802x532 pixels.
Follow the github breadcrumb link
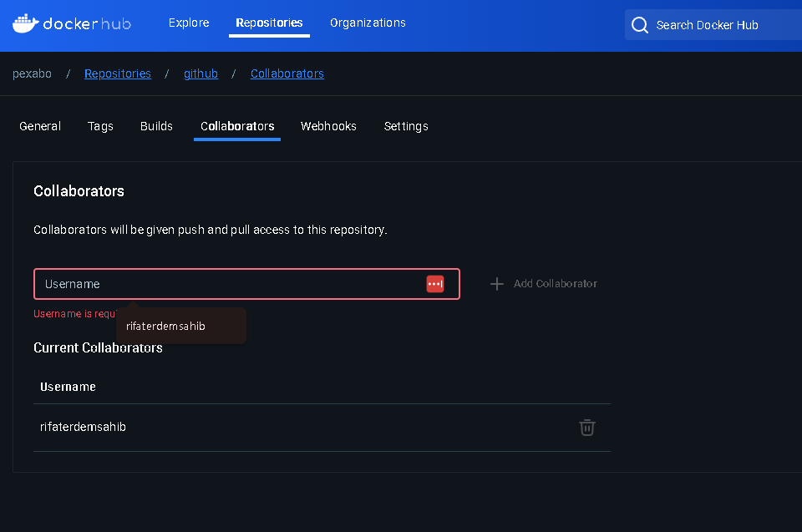pyautogui.click(x=200, y=73)
